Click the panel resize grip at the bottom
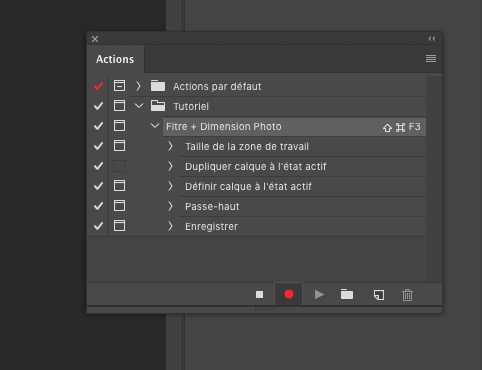The height and width of the screenshot is (370, 482). coord(264,309)
